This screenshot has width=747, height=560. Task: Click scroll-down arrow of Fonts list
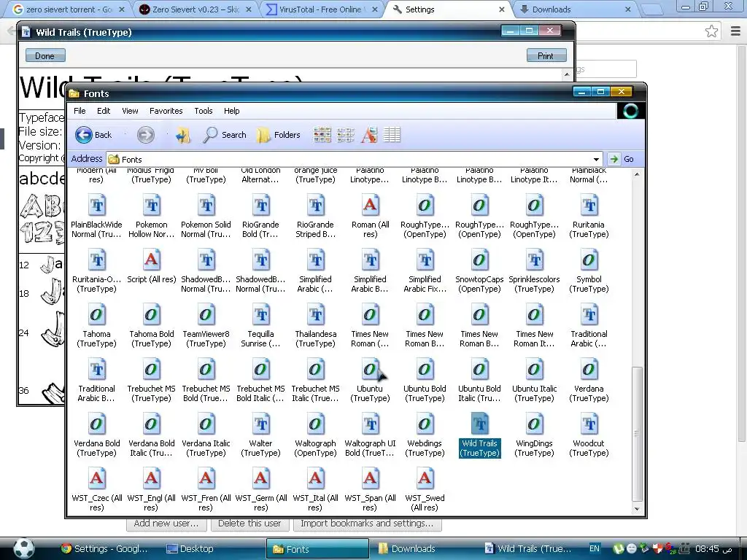click(636, 509)
